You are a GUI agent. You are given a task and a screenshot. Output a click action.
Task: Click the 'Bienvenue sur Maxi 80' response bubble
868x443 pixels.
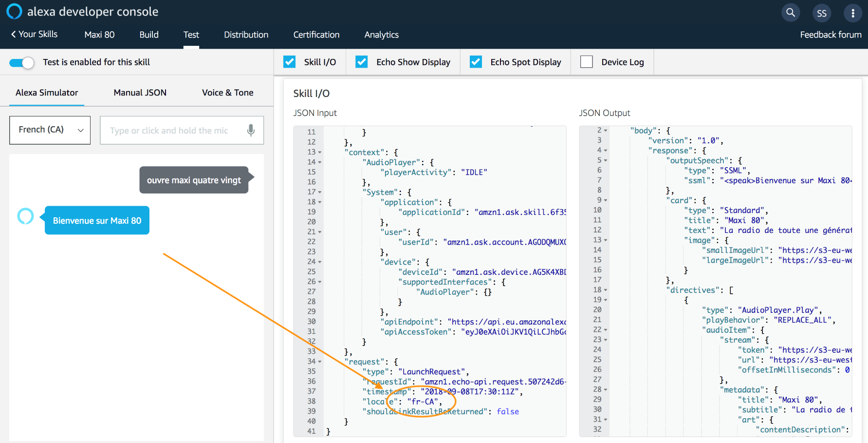point(97,220)
